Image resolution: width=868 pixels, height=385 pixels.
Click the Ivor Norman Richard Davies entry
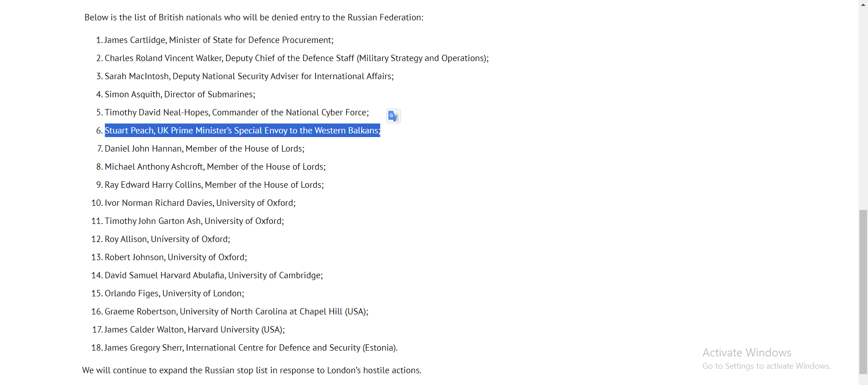pyautogui.click(x=200, y=203)
